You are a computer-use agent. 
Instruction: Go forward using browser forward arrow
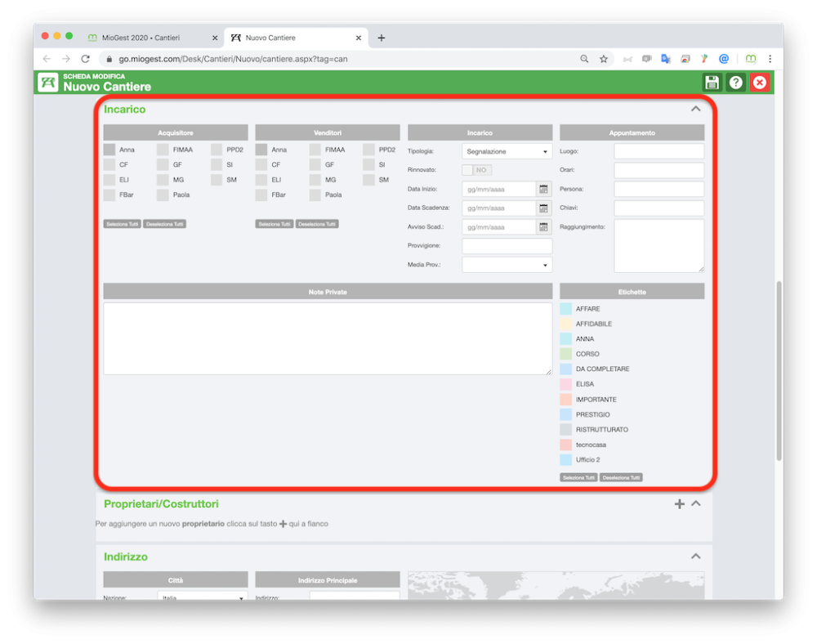(x=66, y=59)
